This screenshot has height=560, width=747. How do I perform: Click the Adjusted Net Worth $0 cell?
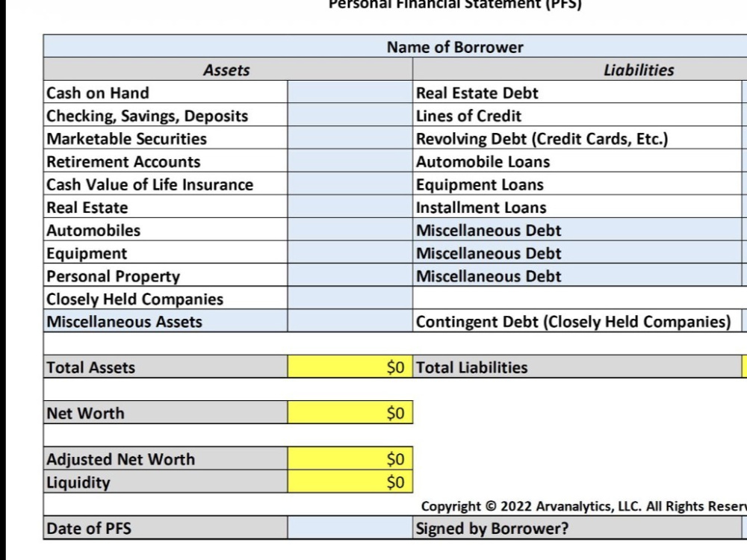350,458
